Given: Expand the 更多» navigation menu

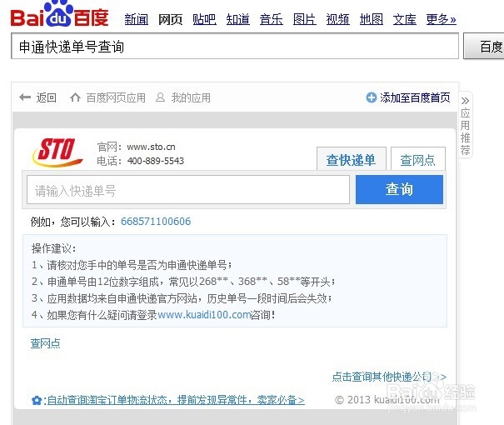Looking at the screenshot, I should click(x=441, y=19).
